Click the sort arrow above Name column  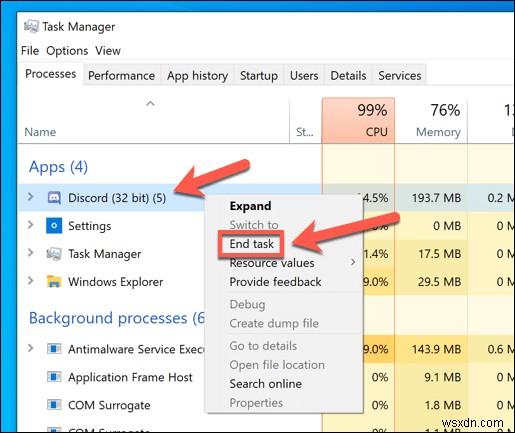(x=151, y=104)
